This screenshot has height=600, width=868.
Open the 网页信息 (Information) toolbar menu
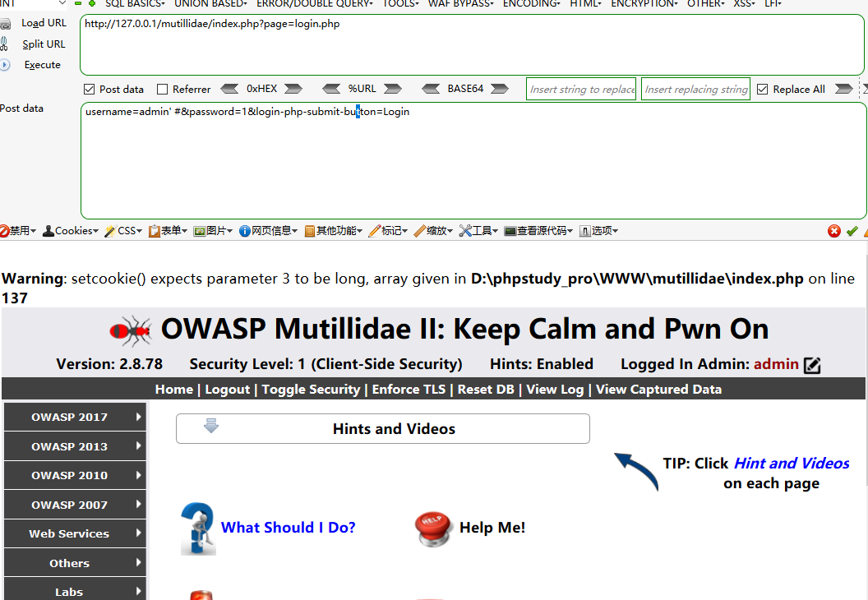[x=268, y=231]
